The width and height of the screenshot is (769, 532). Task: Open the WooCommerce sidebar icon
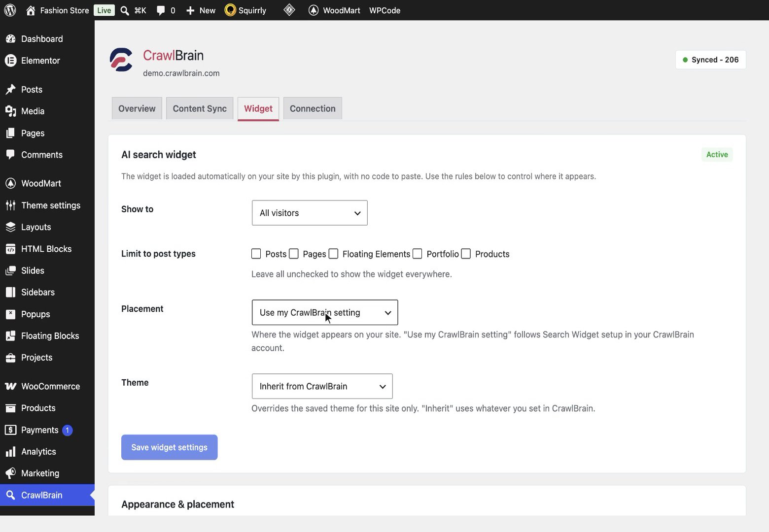coord(10,386)
